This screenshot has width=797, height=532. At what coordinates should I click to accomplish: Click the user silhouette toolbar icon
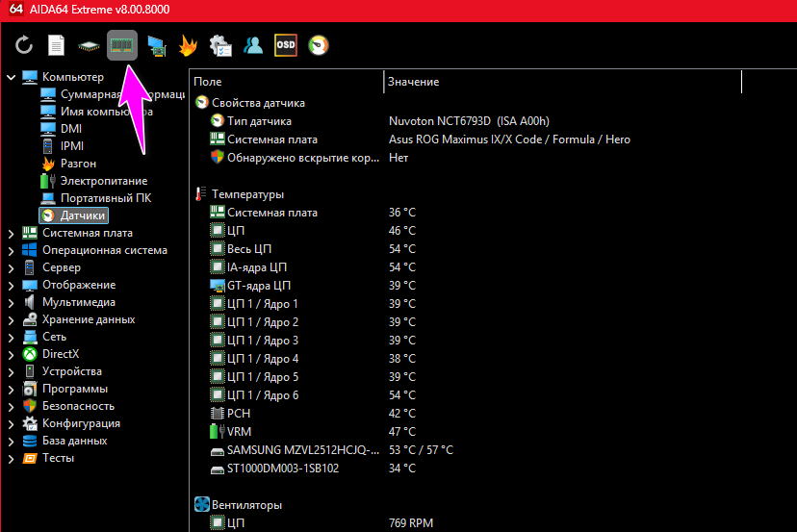point(253,45)
